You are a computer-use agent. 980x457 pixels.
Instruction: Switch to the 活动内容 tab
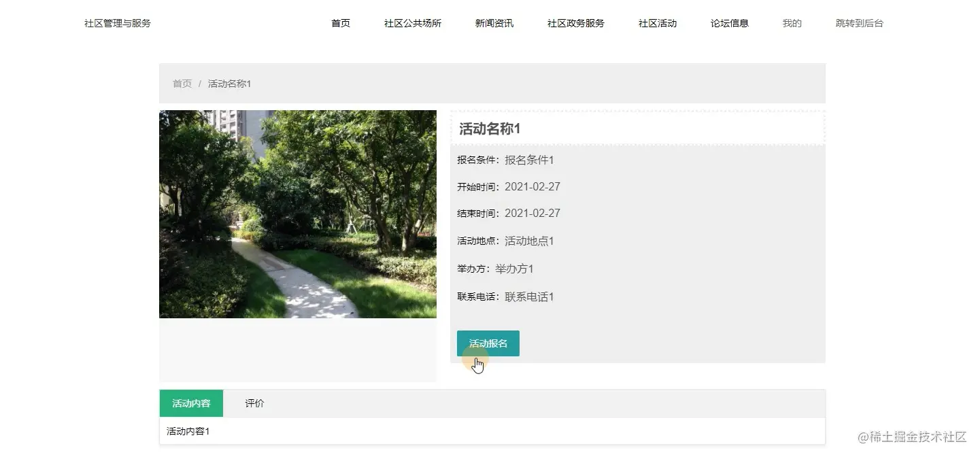coord(190,403)
